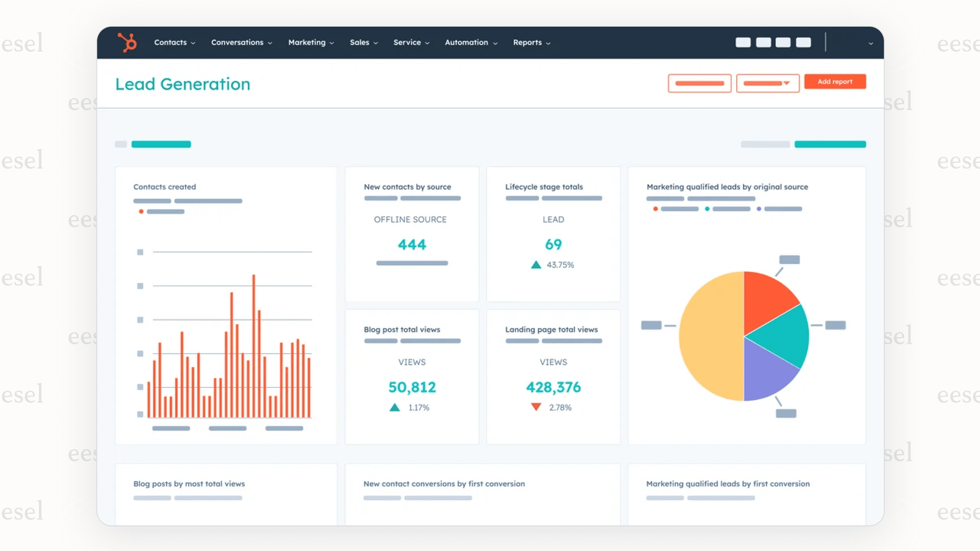980x551 pixels.
Task: Open the Lead Generation dashboard title link
Action: point(183,84)
